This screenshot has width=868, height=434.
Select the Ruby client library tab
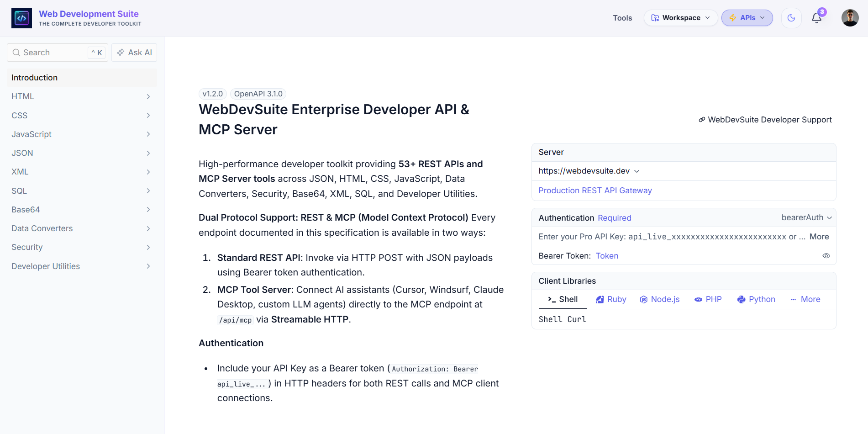[x=611, y=299]
